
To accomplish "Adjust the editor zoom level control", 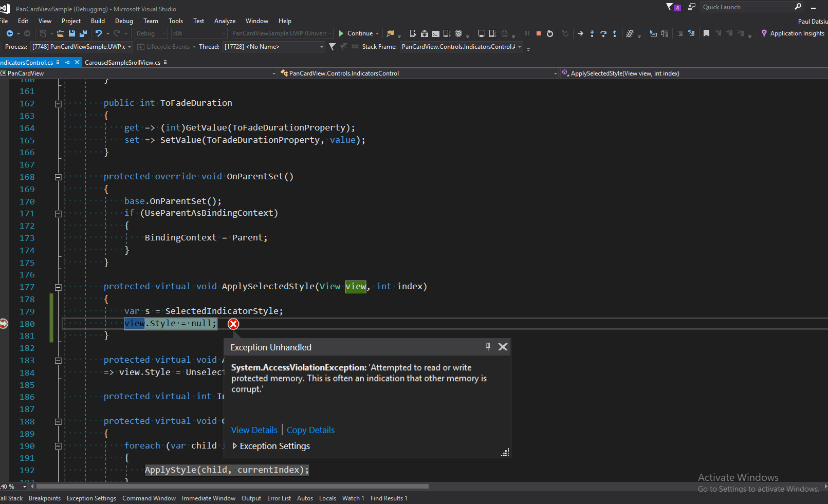I will pos(14,487).
